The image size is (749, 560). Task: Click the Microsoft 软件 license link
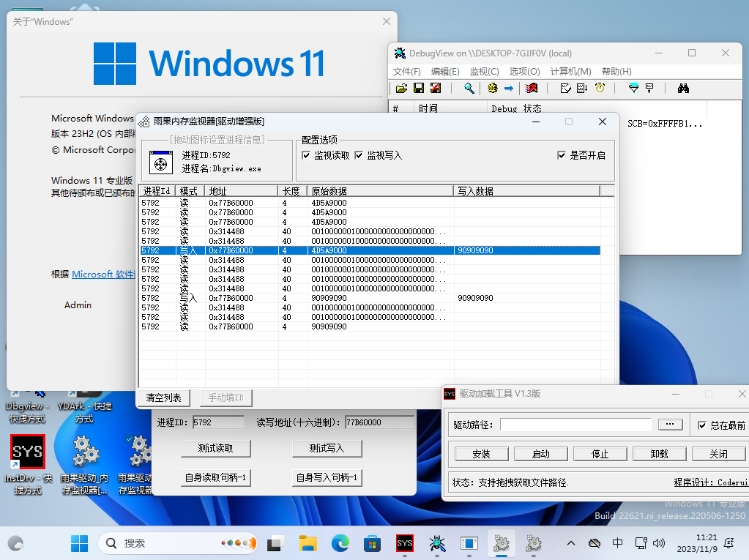coord(103,274)
